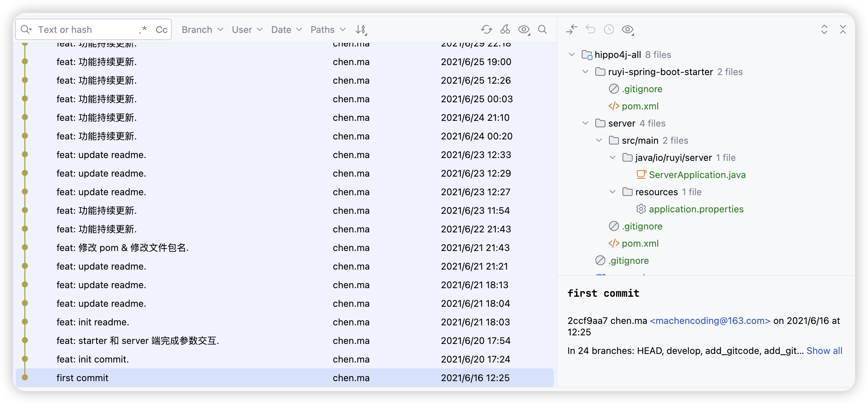Open the User filter dropdown
The height and width of the screenshot is (404, 868).
pyautogui.click(x=247, y=30)
